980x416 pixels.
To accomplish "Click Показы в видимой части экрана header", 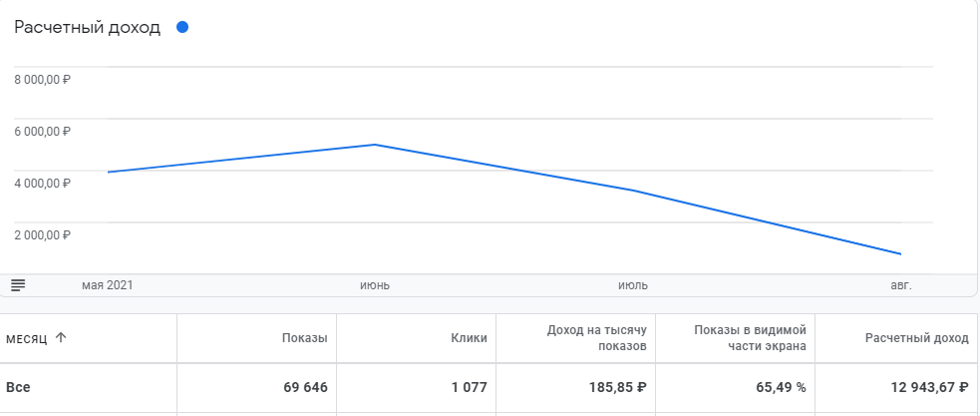I will [750, 338].
